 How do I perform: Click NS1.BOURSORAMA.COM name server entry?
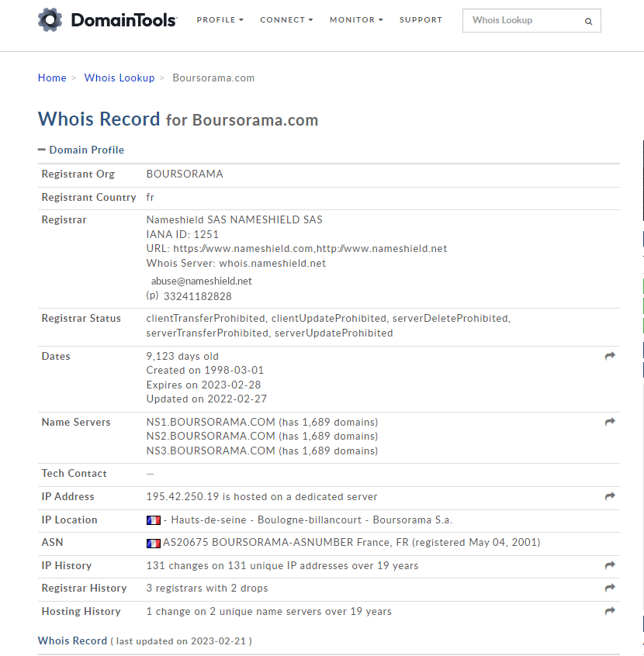(262, 422)
